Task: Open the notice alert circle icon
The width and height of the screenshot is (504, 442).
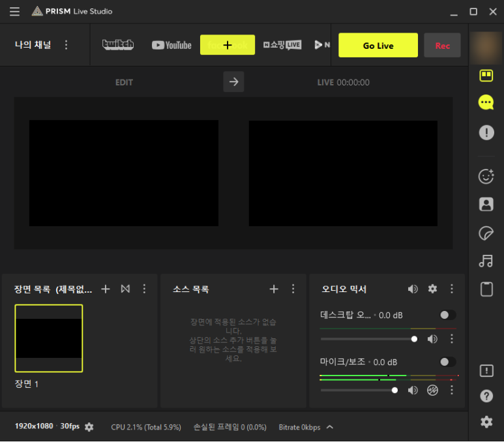Action: click(486, 132)
